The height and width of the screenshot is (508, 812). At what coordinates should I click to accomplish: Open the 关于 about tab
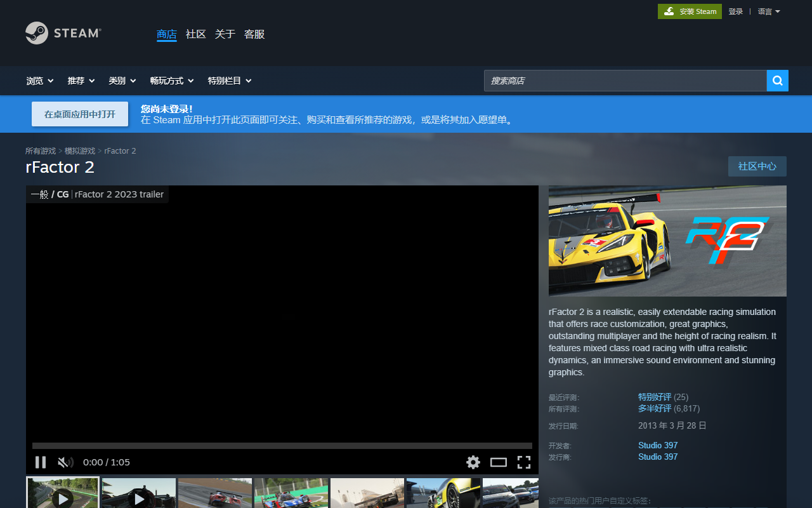point(225,34)
